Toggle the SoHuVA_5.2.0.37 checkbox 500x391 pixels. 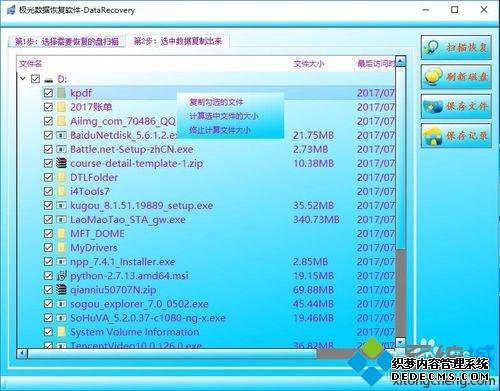point(48,318)
